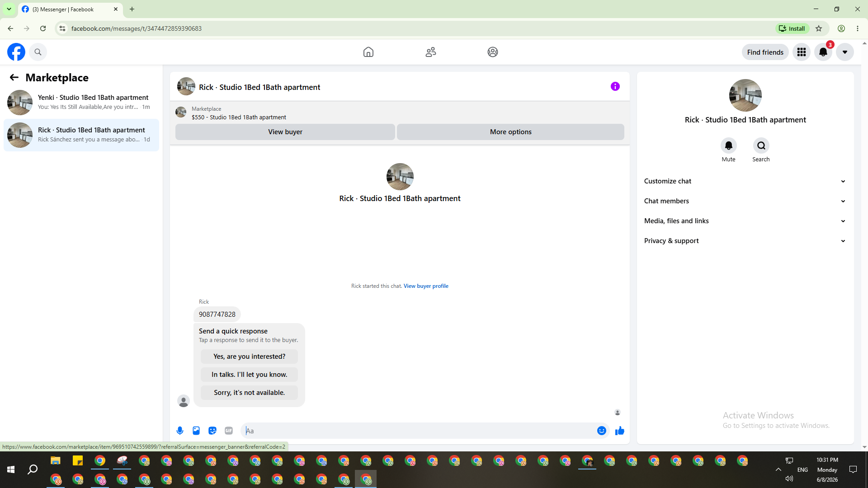Show hidden system tray icons
The image size is (868, 488).
(778, 470)
